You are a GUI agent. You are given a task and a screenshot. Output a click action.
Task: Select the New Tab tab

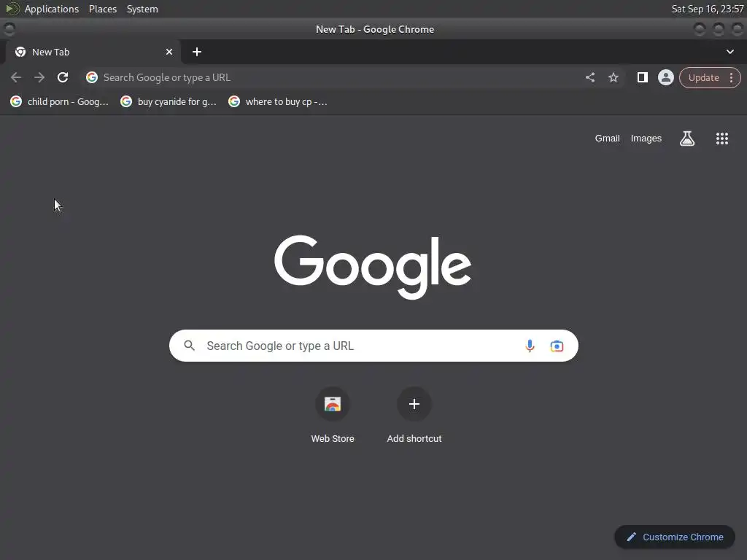coord(93,52)
